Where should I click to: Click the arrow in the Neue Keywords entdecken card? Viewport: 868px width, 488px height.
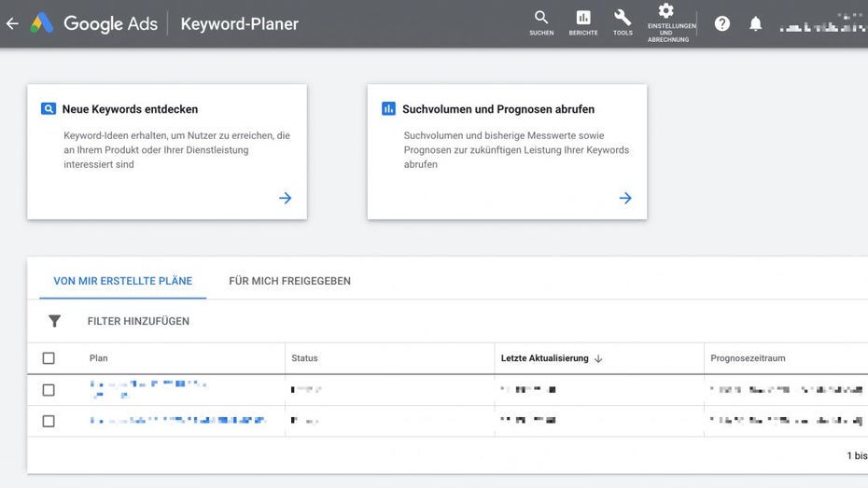285,198
